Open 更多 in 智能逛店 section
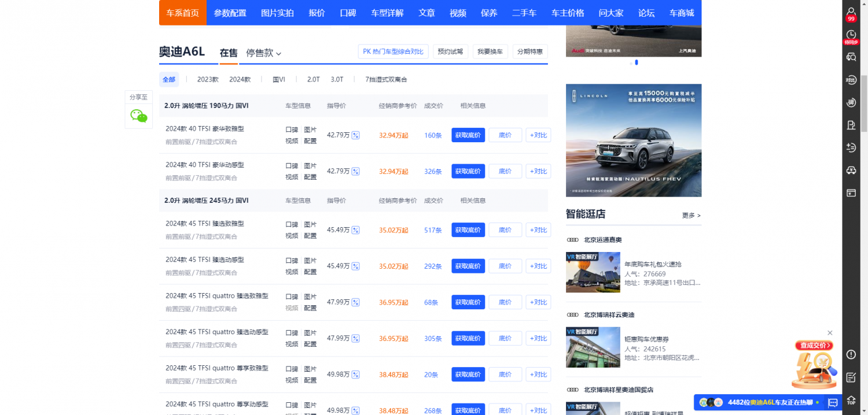The width and height of the screenshot is (868, 415). coord(692,216)
